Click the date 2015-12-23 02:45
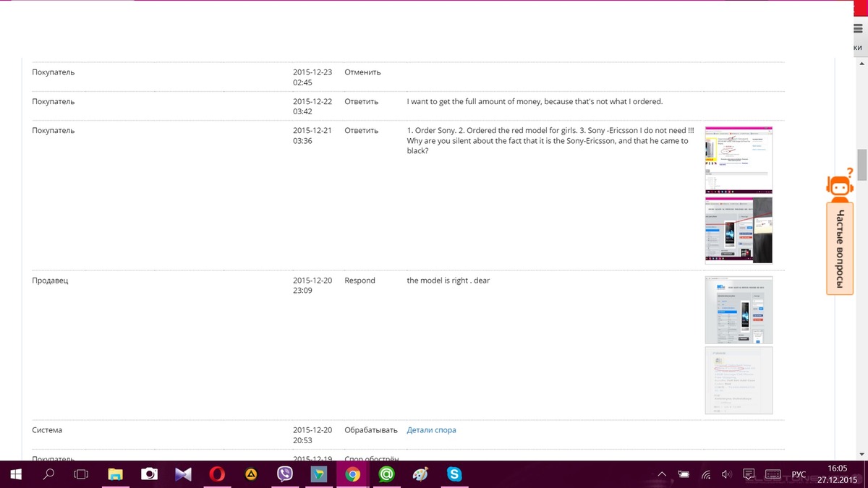Image resolution: width=868 pixels, height=488 pixels. (x=312, y=77)
